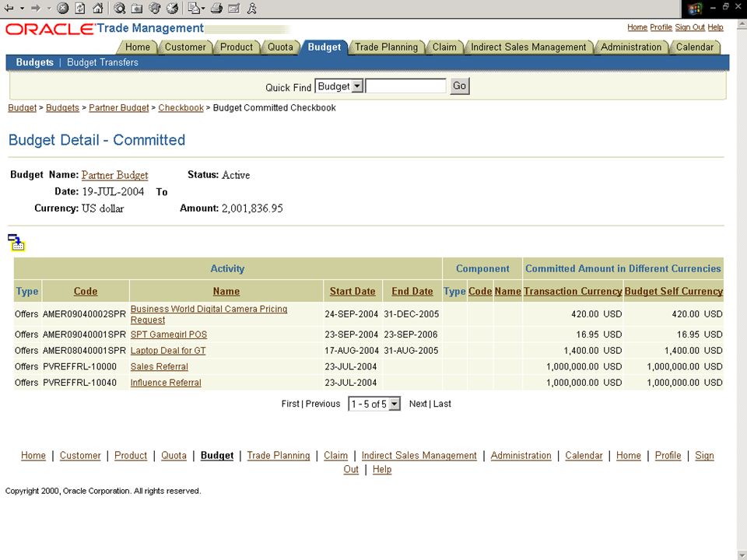Open the Forward history dropdown arrow
This screenshot has height=560, width=747.
coord(48,8)
